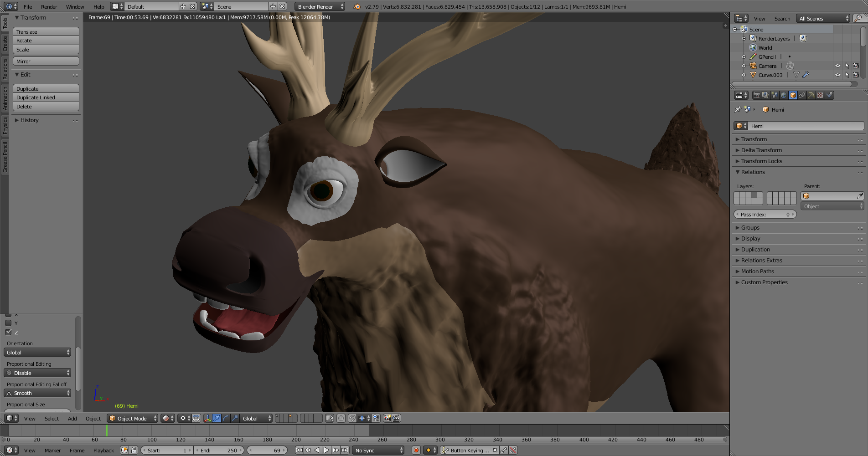The image size is (868, 456).
Task: Select the translate manipulator arrow
Action: (x=217, y=418)
